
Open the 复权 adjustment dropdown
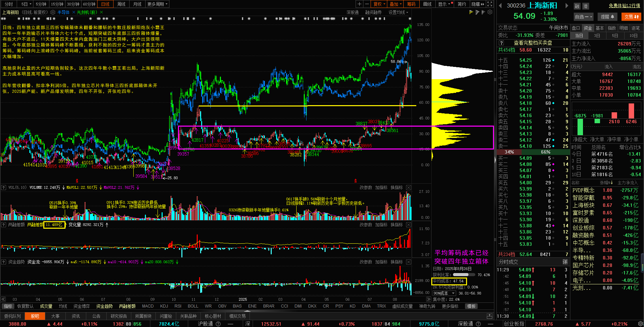point(379,4)
